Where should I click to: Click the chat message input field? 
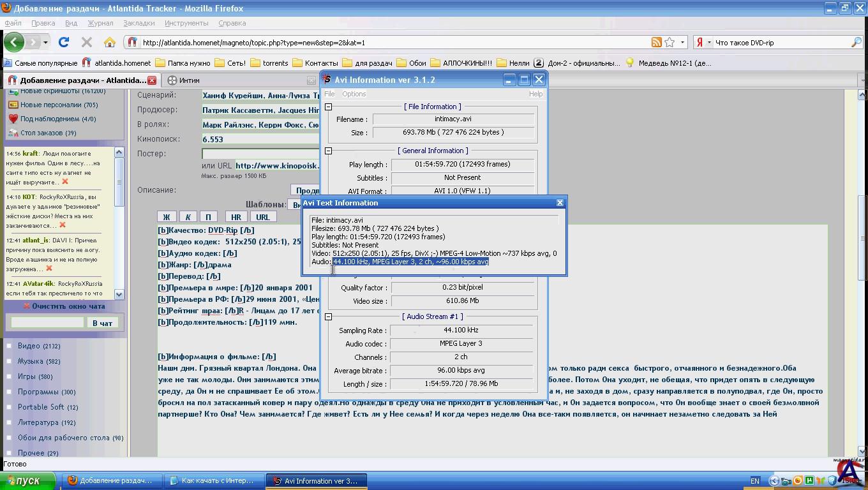[47, 323]
